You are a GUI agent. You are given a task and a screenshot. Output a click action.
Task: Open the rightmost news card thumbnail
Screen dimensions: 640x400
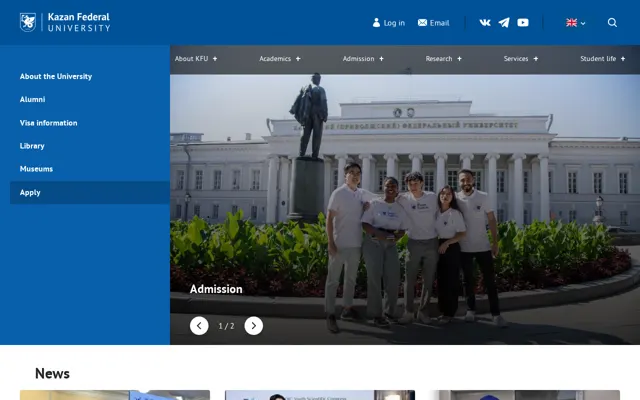coord(525,395)
